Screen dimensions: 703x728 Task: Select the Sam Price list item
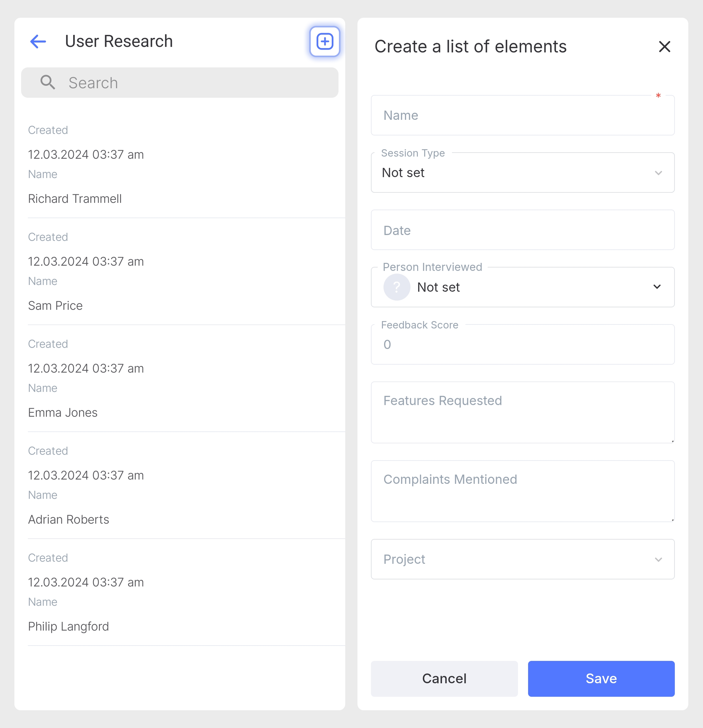[56, 306]
